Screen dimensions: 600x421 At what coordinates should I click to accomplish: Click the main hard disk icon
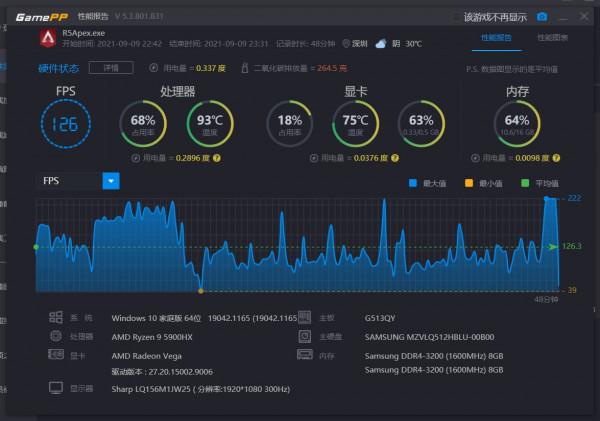(x=305, y=336)
